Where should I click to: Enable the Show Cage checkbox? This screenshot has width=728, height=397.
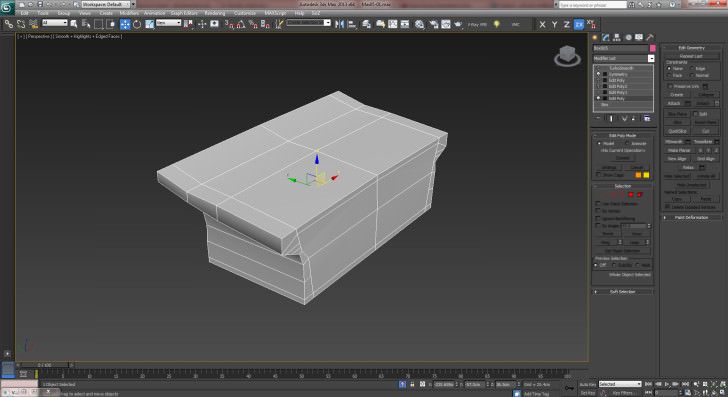pos(598,175)
